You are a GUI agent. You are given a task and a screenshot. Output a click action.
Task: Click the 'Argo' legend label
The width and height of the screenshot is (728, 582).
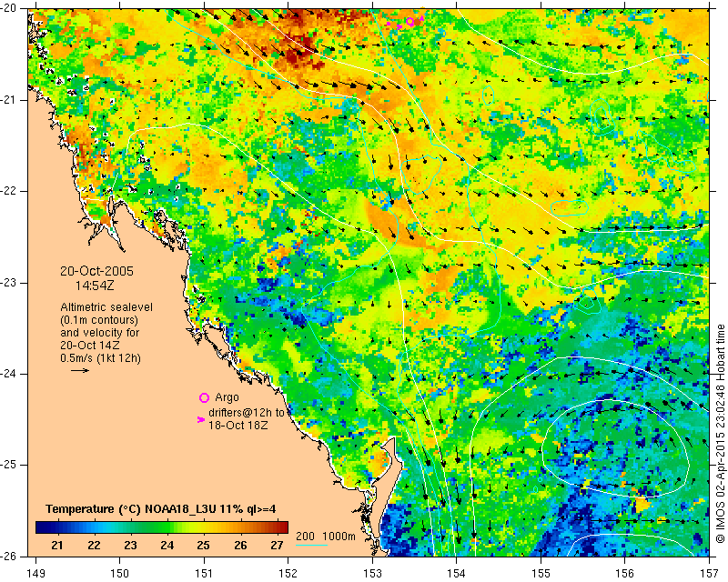pyautogui.click(x=227, y=397)
